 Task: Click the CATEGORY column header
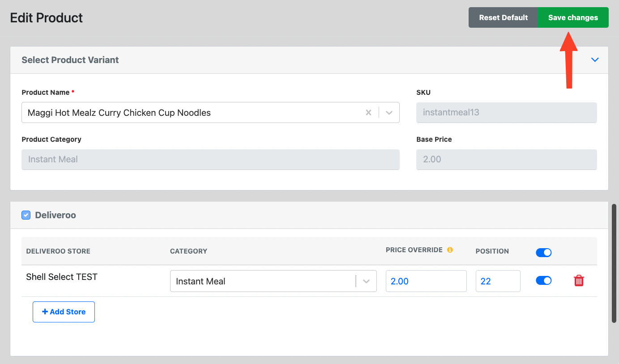pos(188,251)
